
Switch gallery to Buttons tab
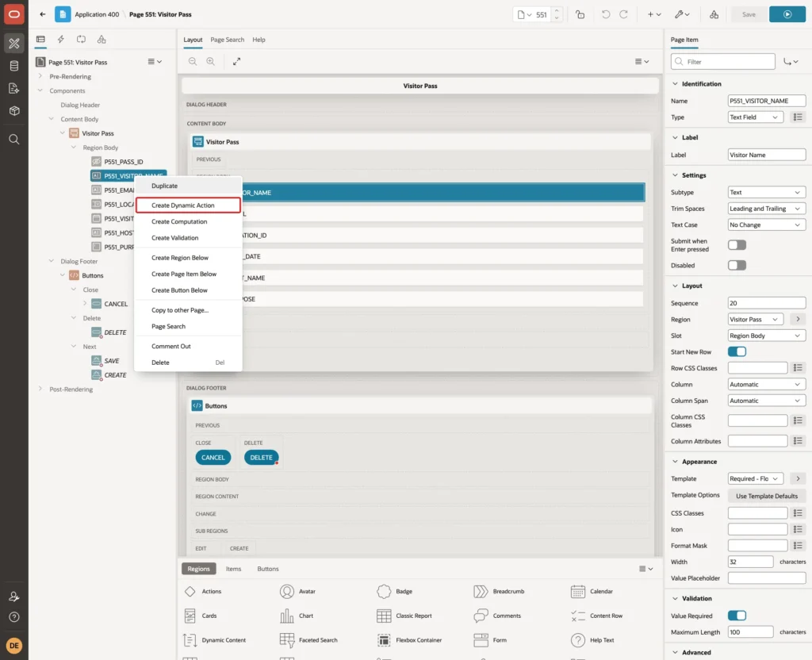click(268, 569)
